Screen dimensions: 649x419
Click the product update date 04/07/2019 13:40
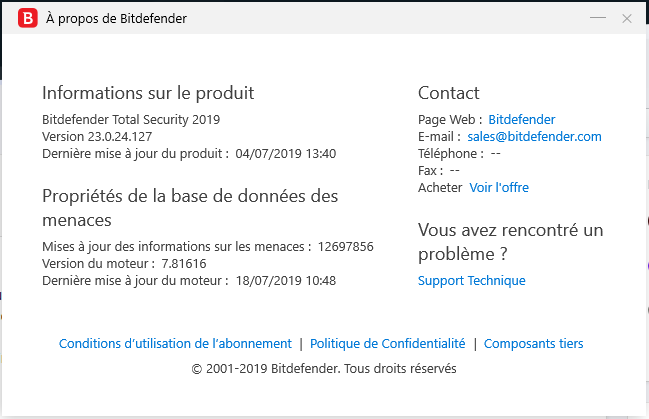(285, 154)
